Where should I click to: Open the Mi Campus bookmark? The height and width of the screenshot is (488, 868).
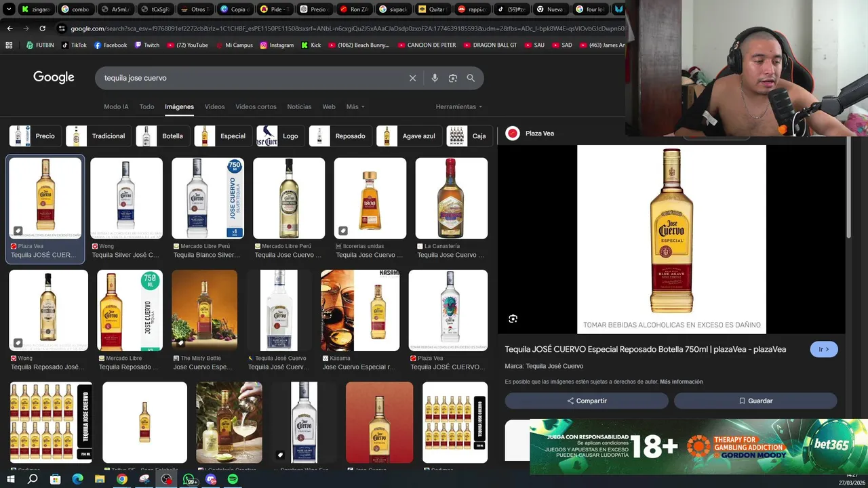click(x=234, y=45)
